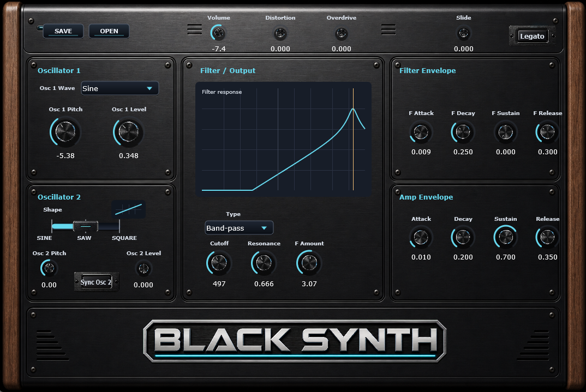Click the orange cutoff line in filter graph

[353, 139]
